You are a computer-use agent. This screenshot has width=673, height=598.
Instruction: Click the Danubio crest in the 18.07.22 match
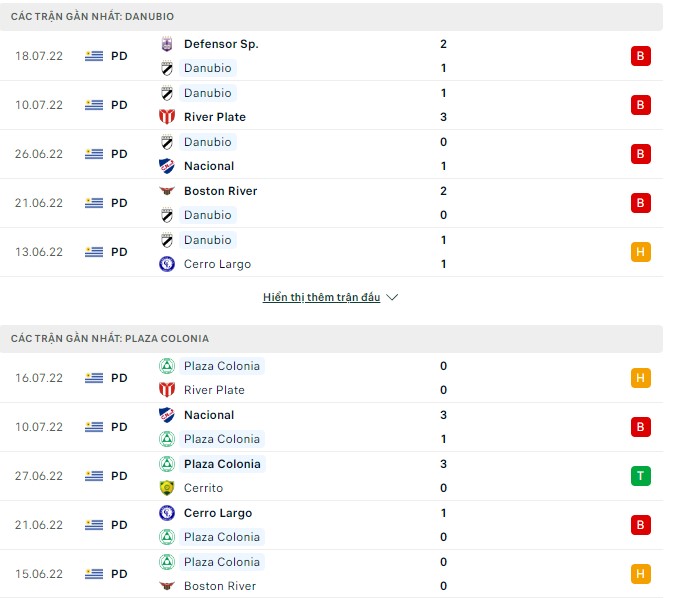(167, 68)
